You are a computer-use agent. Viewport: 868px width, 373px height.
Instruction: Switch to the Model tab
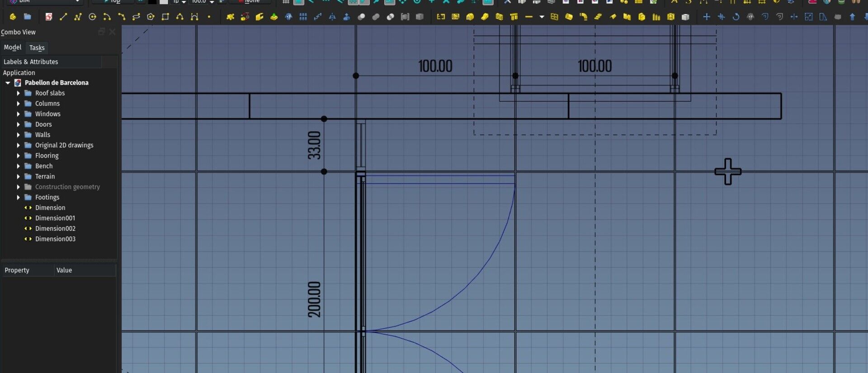pyautogui.click(x=13, y=48)
